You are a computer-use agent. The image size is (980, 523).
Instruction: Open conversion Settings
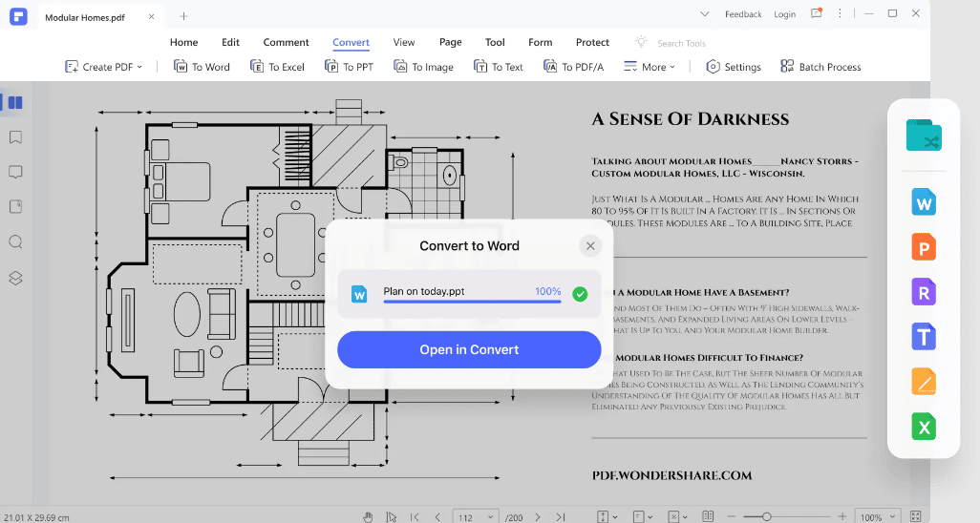pyautogui.click(x=734, y=67)
